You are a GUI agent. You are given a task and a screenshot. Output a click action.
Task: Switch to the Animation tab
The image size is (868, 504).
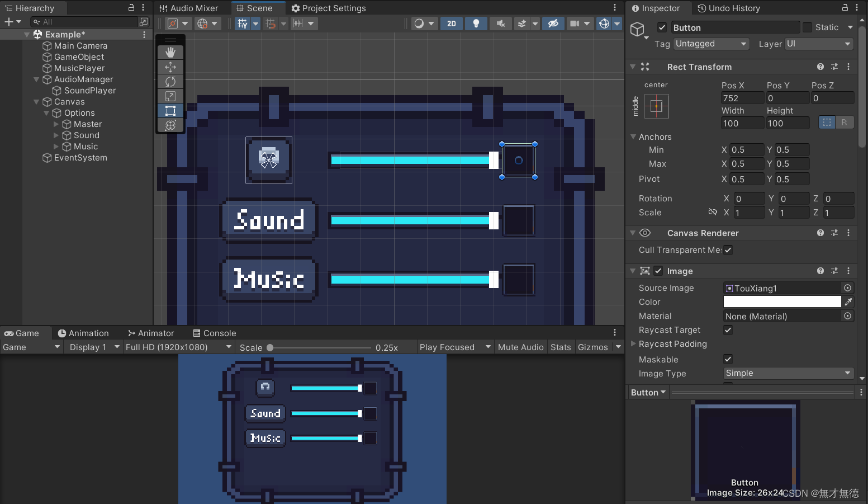83,333
